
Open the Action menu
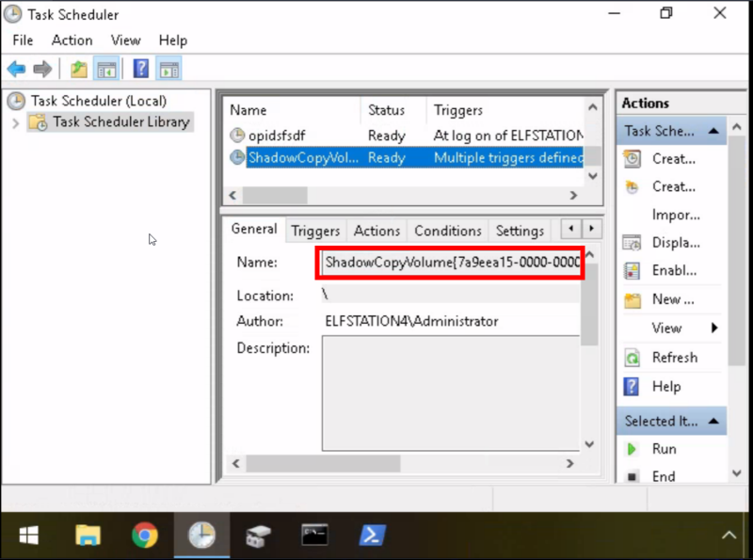[x=72, y=40]
